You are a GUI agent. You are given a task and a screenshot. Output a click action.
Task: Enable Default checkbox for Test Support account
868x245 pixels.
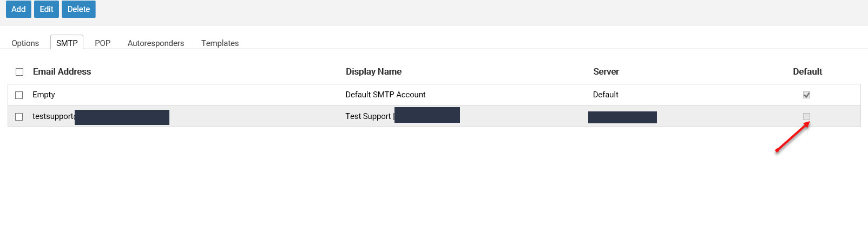806,117
